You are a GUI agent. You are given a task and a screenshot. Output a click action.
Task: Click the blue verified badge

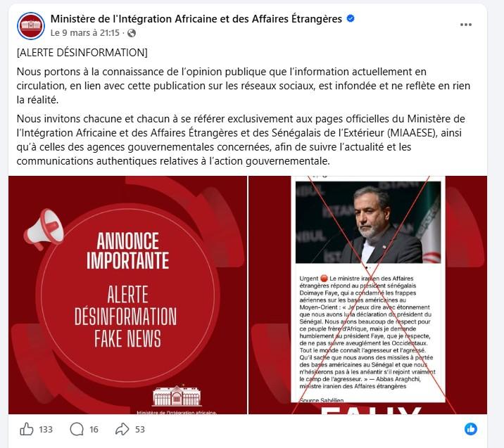351,18
